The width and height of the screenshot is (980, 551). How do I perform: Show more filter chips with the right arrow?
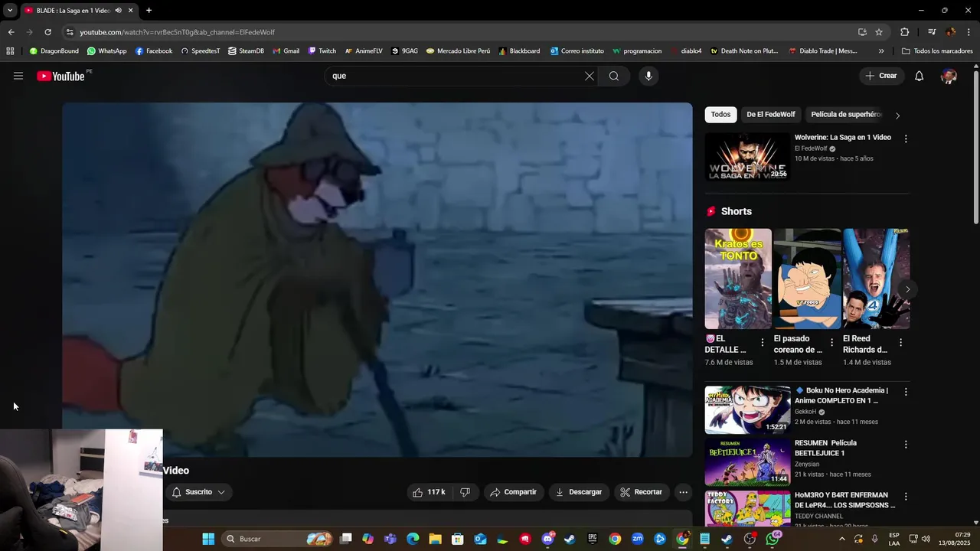pos(897,115)
